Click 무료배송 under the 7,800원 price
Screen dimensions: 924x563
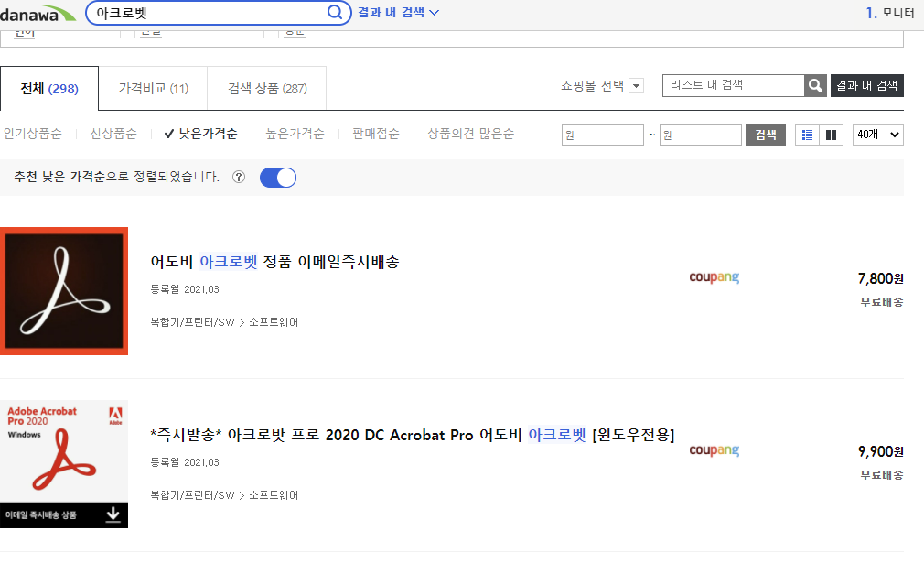pyautogui.click(x=882, y=302)
